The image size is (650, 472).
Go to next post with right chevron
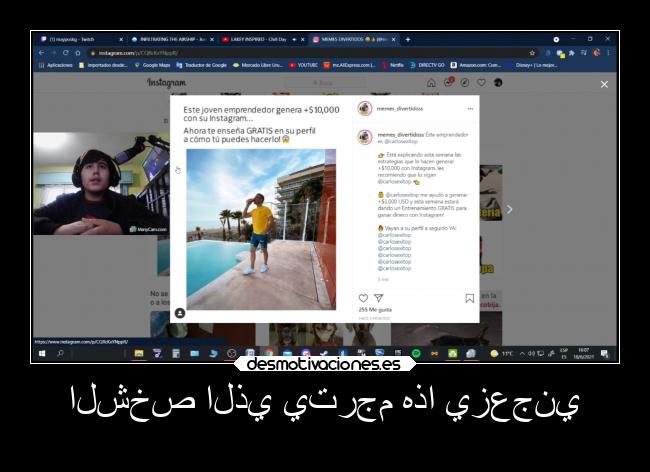pyautogui.click(x=509, y=210)
